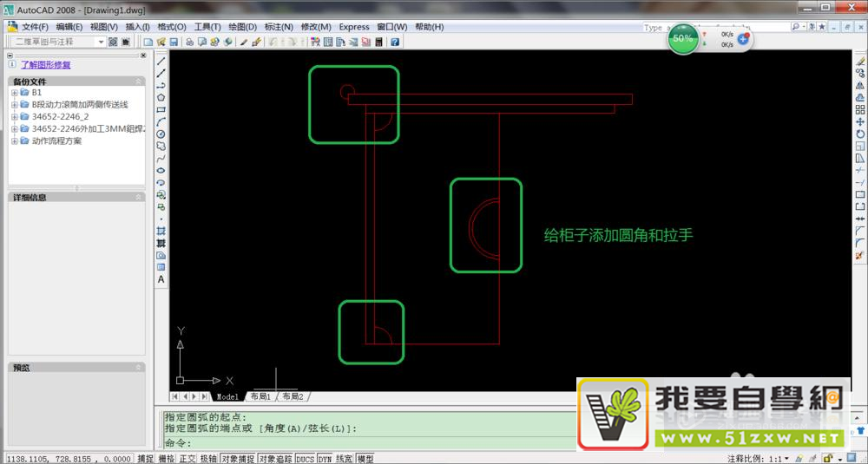Screen dimensions: 868x464
Task: Print the drawing with Plot icon
Action: (x=189, y=42)
